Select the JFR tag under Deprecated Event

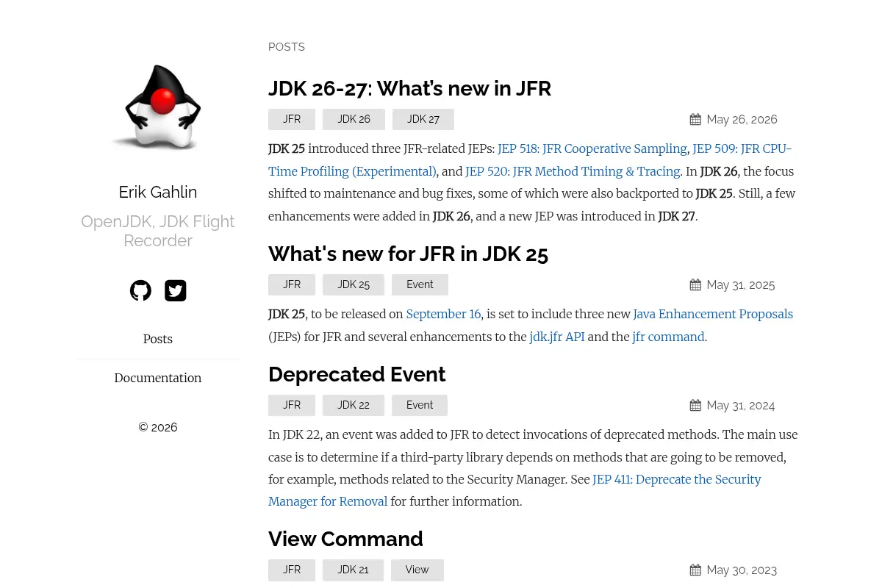292,405
